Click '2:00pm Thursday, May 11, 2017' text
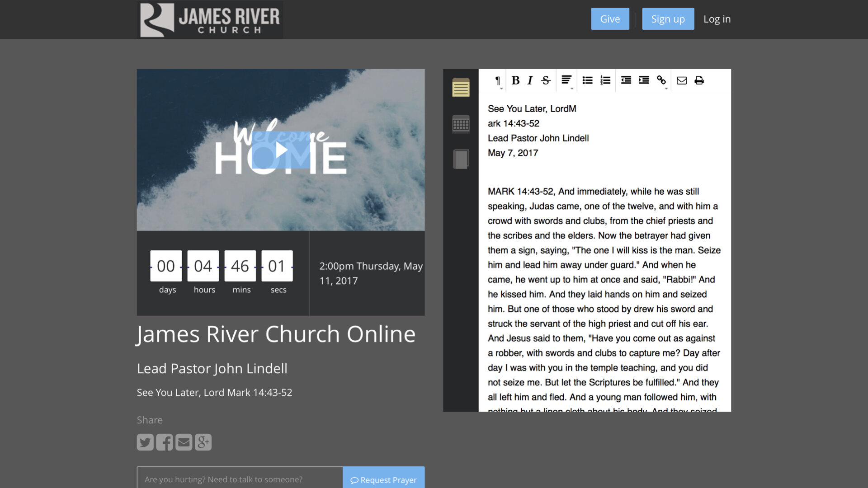The image size is (868, 488). coord(371,273)
